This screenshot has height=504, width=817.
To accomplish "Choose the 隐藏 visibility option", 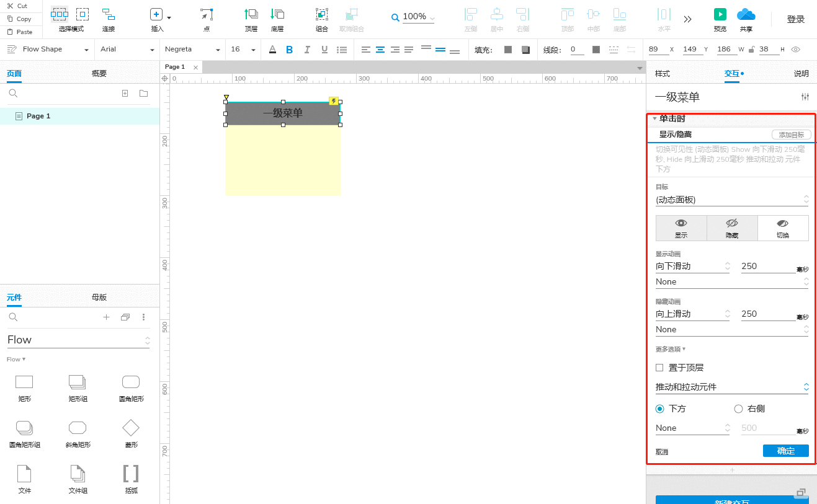I will coord(732,228).
